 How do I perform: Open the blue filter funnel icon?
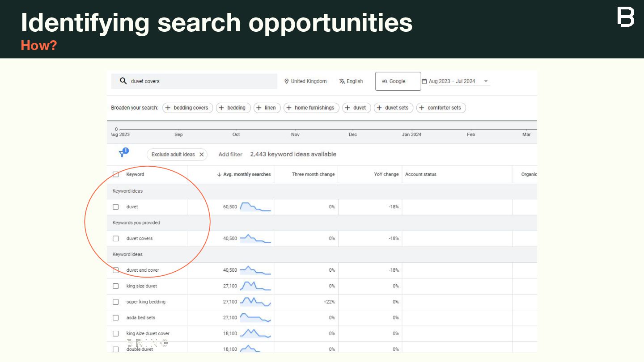tap(122, 154)
